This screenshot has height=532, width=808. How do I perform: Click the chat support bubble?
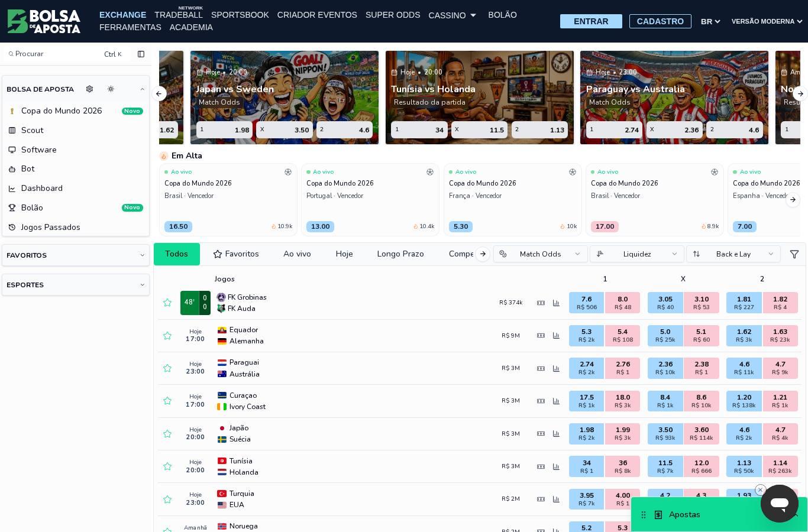click(x=780, y=504)
